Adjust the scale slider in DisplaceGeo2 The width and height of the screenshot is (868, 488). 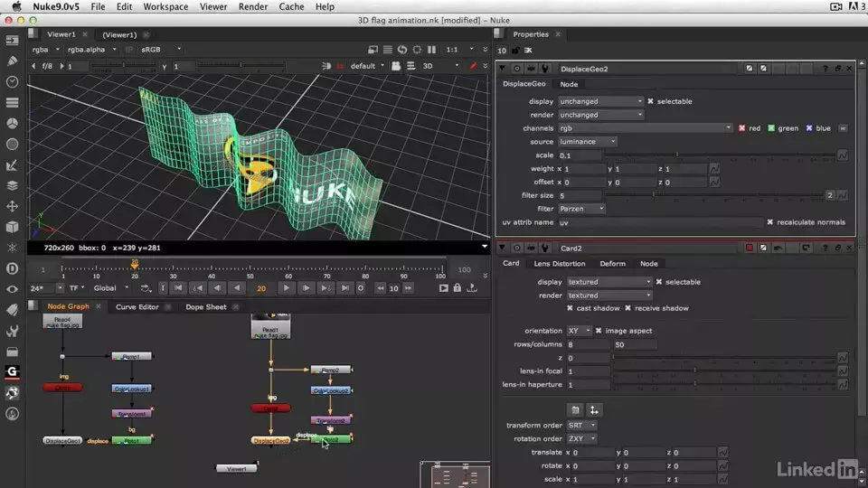point(721,155)
